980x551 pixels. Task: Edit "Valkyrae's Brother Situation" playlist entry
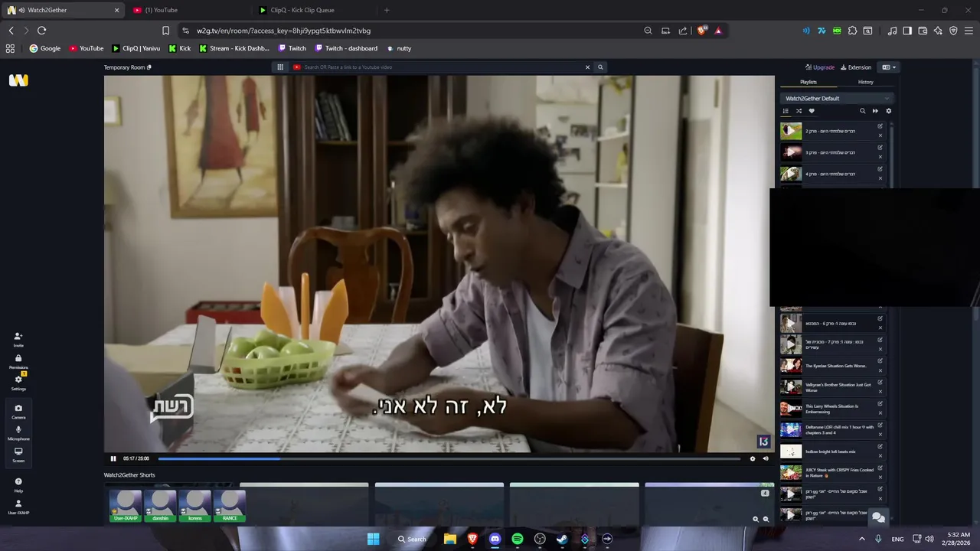[x=880, y=383]
